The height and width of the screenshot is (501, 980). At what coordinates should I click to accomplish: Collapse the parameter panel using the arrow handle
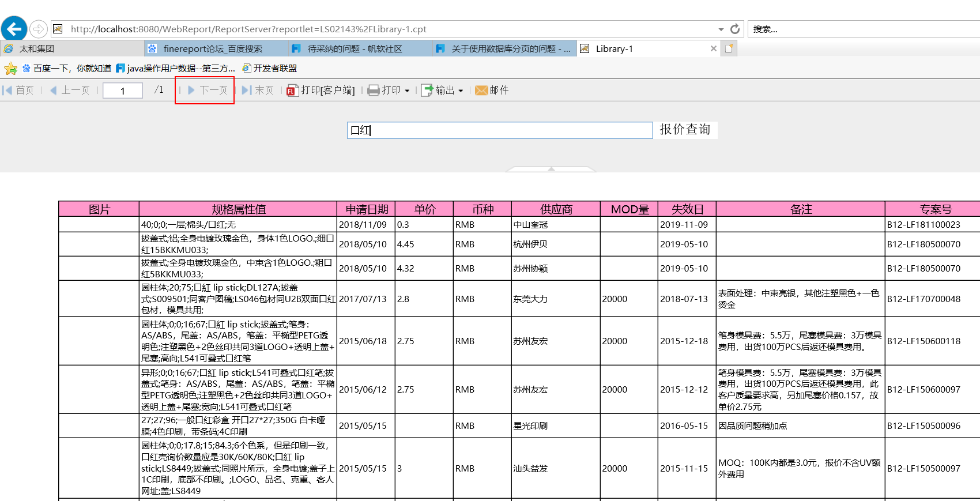click(x=551, y=169)
